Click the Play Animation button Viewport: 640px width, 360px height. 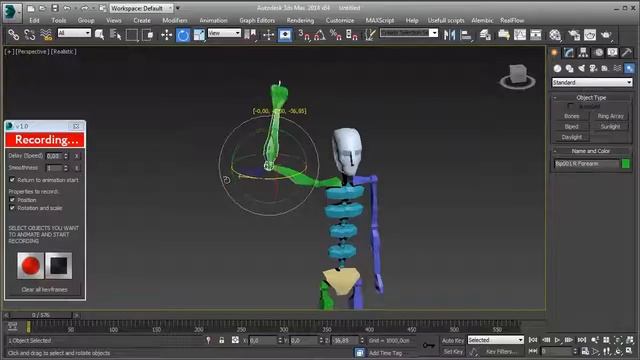(x=557, y=340)
